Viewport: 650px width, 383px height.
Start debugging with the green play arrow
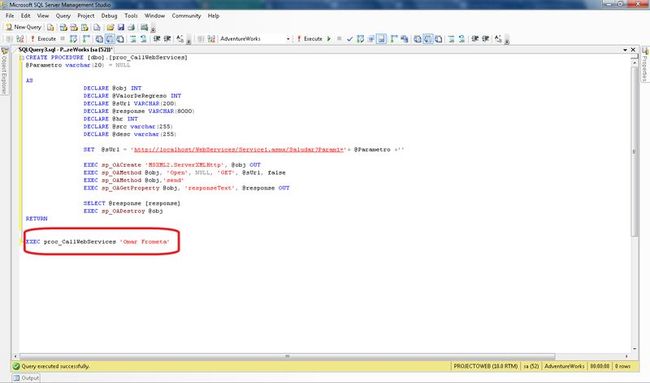[x=329, y=39]
